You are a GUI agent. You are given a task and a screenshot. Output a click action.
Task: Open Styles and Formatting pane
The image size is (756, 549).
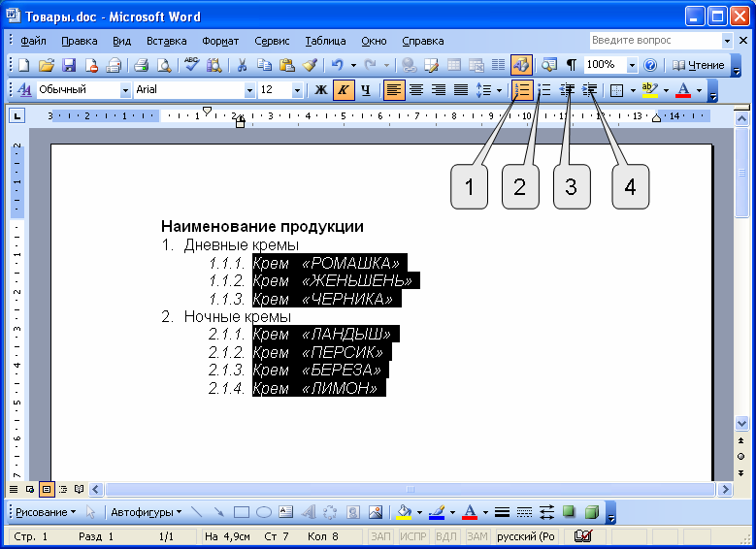pos(24,90)
